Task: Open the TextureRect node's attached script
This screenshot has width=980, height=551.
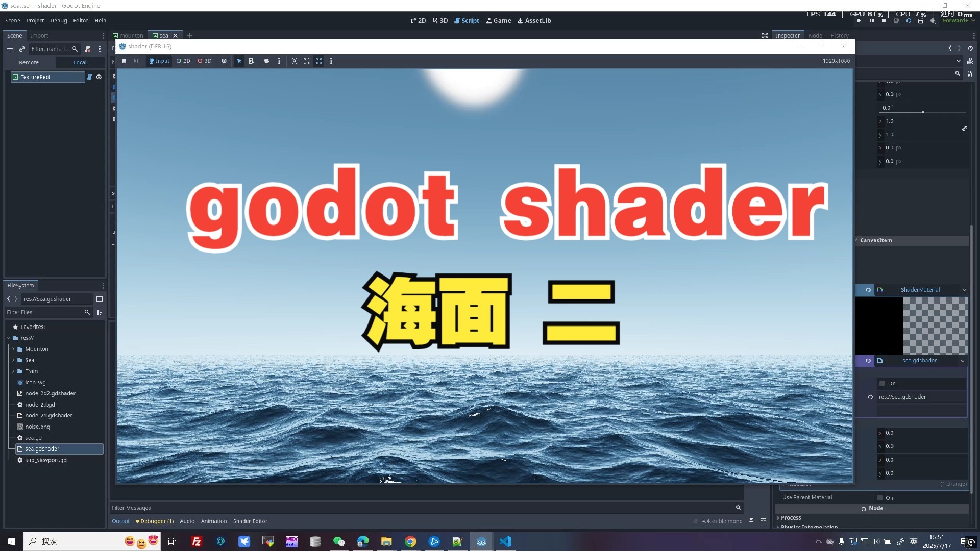Action: point(90,77)
